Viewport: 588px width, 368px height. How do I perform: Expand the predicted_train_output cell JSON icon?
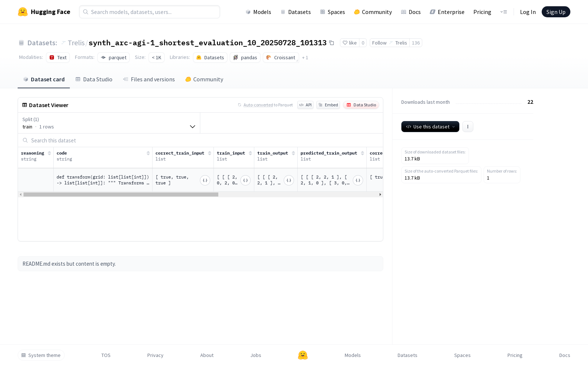tap(358, 180)
